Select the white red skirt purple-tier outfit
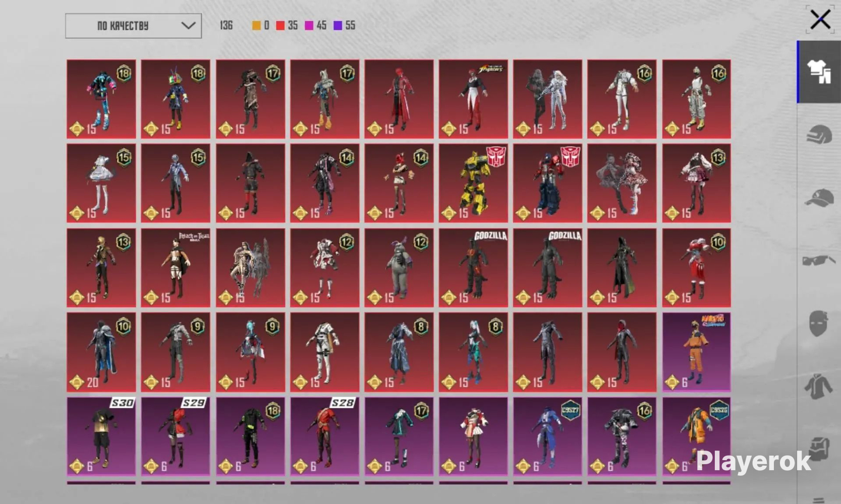The height and width of the screenshot is (504, 841). 473,436
